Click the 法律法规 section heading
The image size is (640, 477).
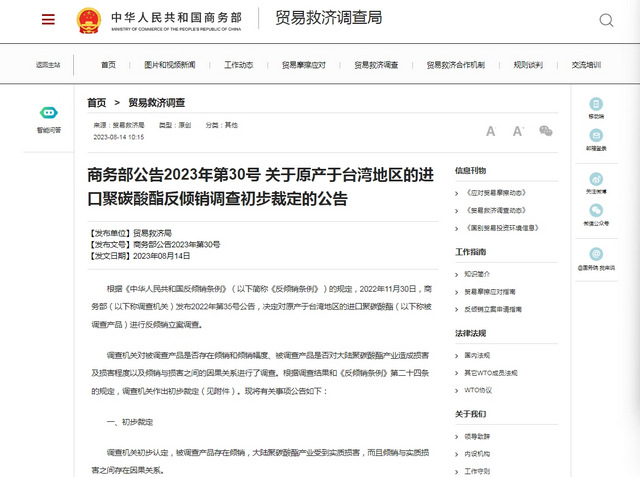[x=471, y=333]
